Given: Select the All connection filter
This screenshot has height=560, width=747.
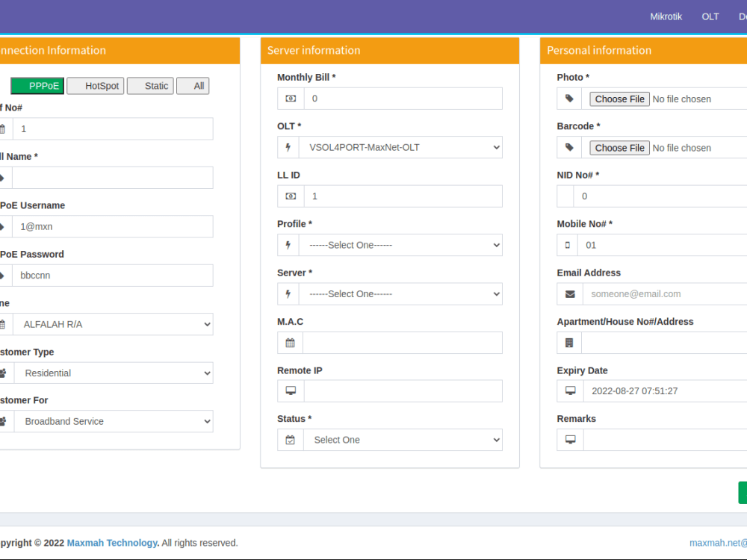Looking at the screenshot, I should pos(193,85).
